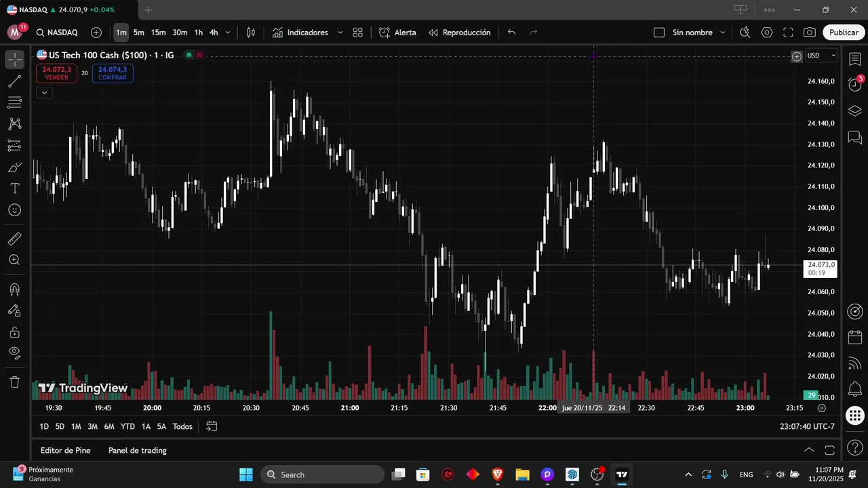Open chart settings hexagon icon
This screenshot has height=488, width=868.
point(767,33)
